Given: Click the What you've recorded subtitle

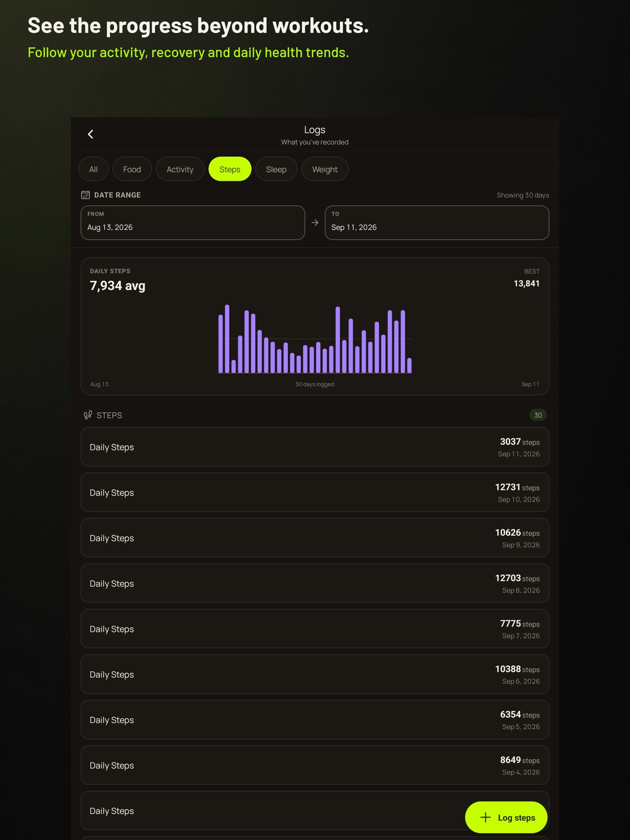Looking at the screenshot, I should pos(315,142).
